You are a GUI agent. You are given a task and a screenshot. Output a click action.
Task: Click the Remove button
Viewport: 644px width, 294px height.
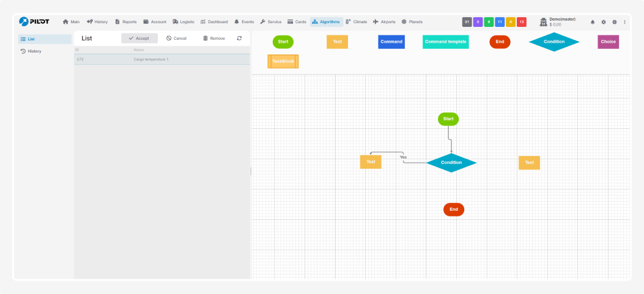coord(213,38)
